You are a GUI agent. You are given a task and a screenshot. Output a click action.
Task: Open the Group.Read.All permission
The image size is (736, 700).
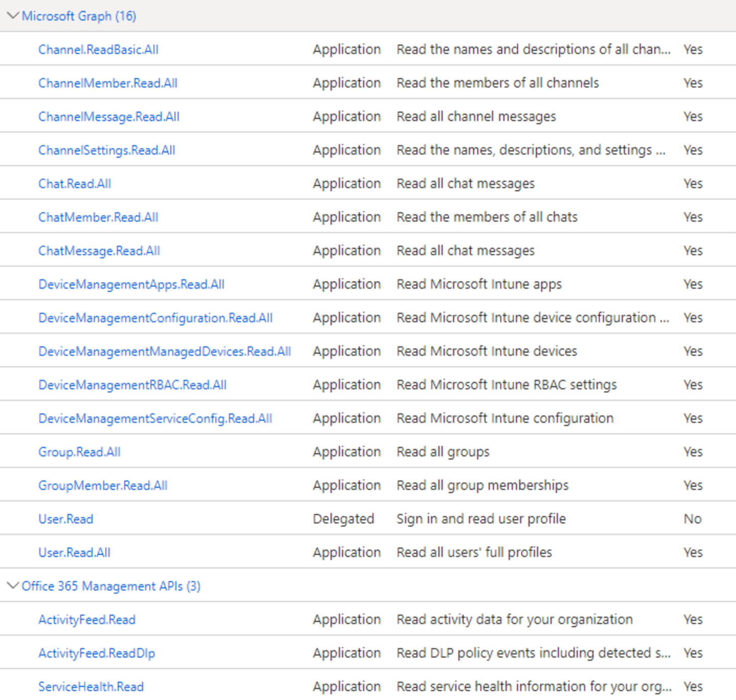(79, 452)
